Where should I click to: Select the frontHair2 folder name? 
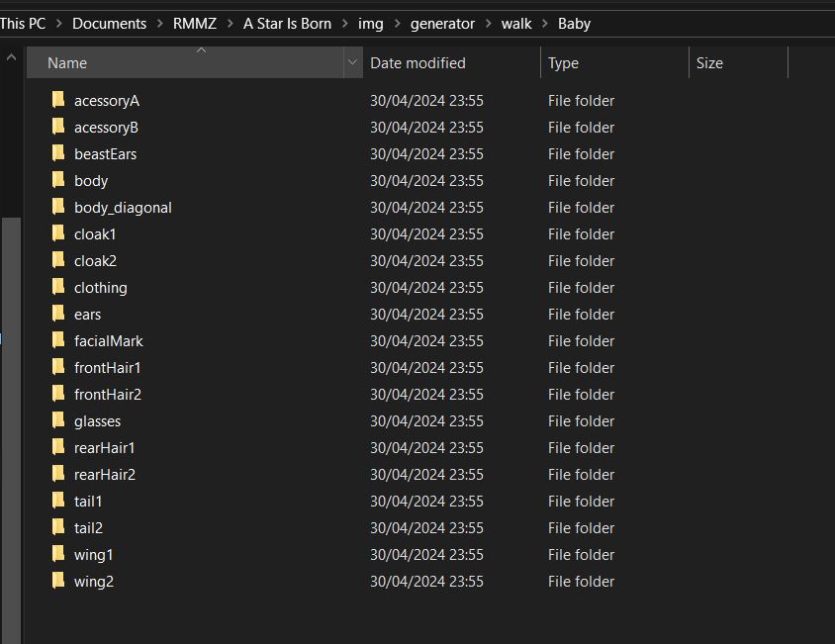point(108,394)
